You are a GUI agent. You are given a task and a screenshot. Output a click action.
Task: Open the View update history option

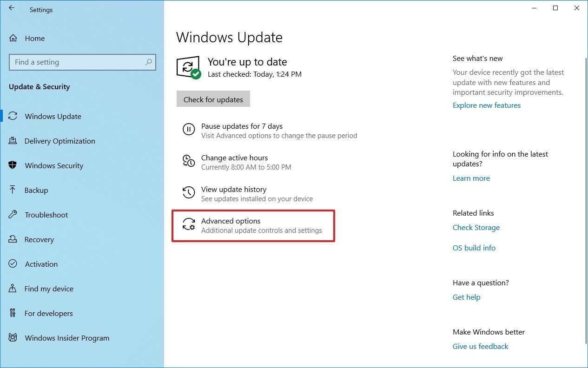tap(233, 189)
